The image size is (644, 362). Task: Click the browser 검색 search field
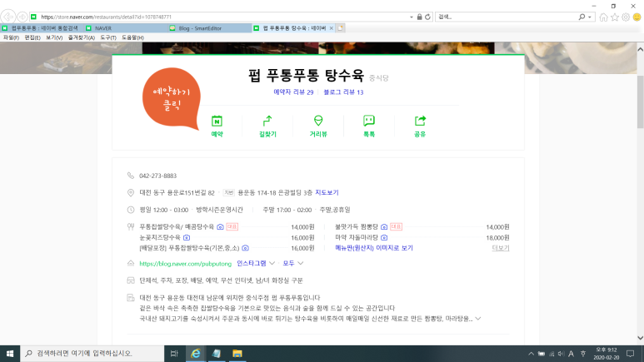[x=507, y=17]
